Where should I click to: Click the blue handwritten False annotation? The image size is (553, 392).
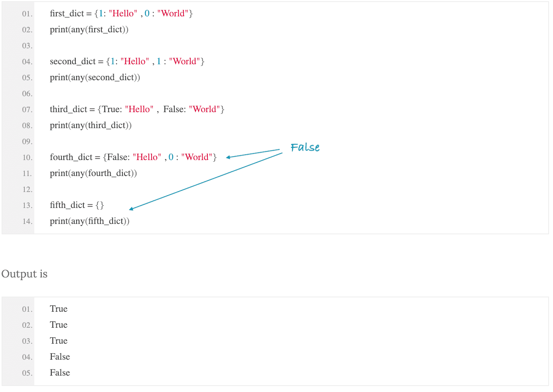(x=305, y=147)
